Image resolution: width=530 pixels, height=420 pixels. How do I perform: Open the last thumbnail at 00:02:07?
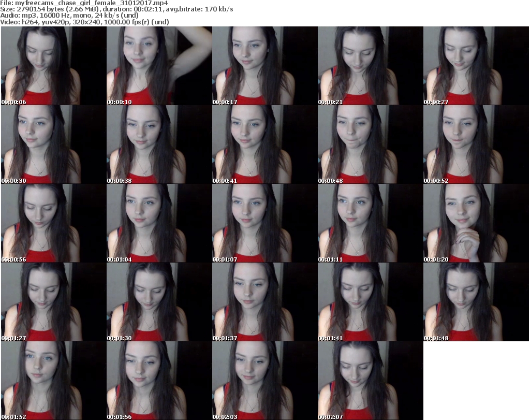(371, 381)
